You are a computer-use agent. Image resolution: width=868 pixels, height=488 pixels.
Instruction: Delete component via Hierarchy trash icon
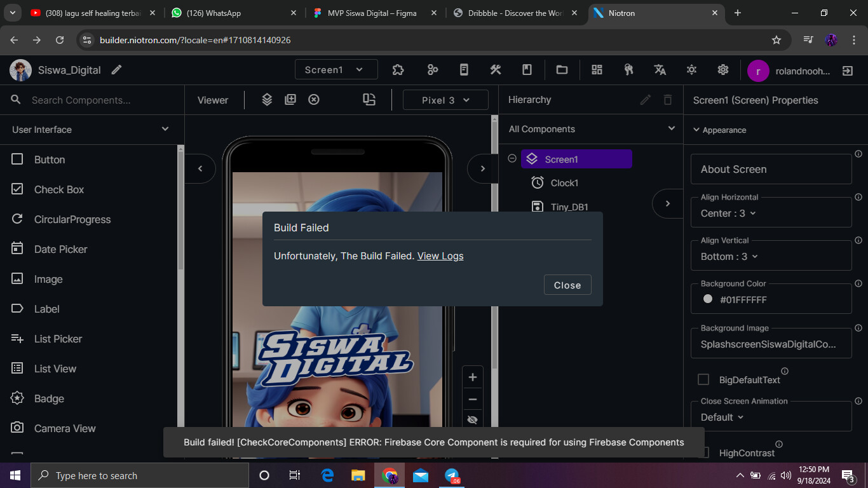[668, 100]
